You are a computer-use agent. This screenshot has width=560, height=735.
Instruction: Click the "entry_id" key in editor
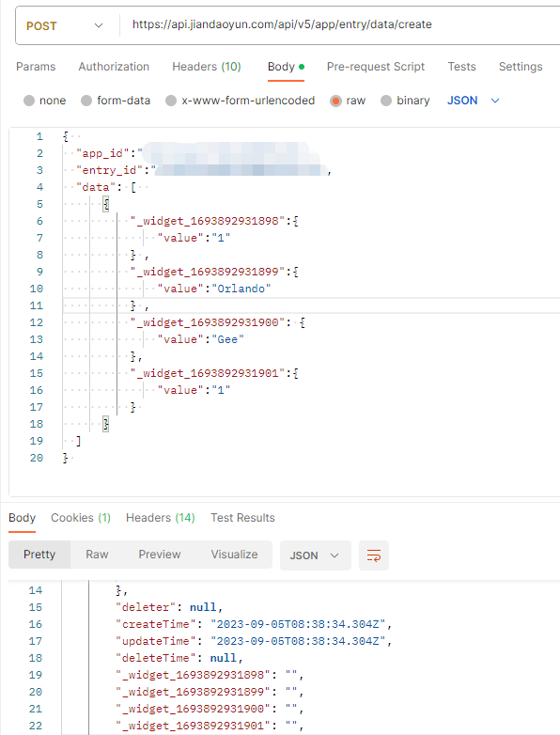click(x=110, y=170)
